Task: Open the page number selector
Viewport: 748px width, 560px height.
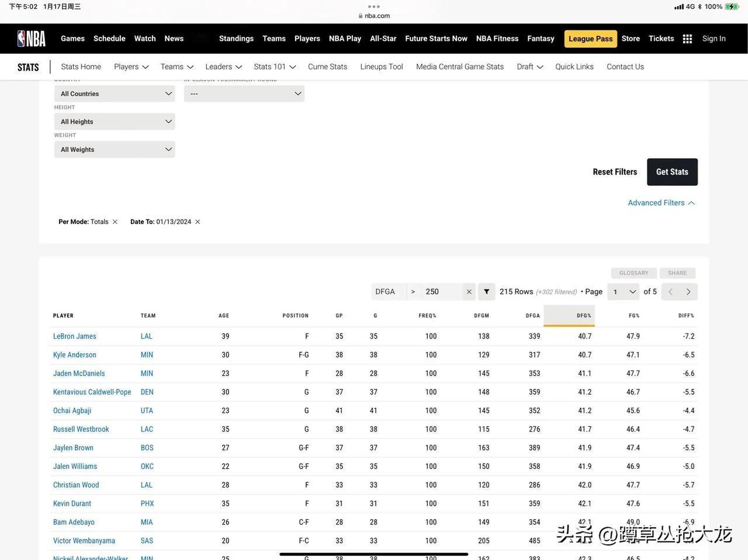Action: 624,292
